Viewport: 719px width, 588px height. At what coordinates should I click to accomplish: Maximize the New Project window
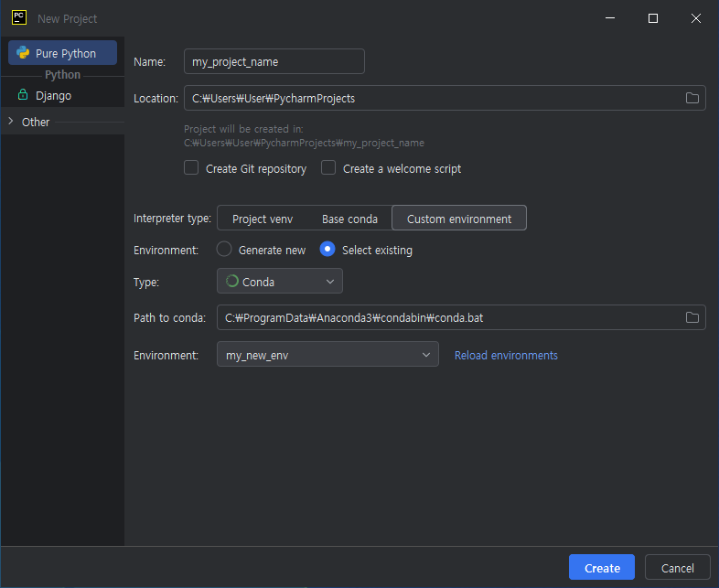(653, 18)
